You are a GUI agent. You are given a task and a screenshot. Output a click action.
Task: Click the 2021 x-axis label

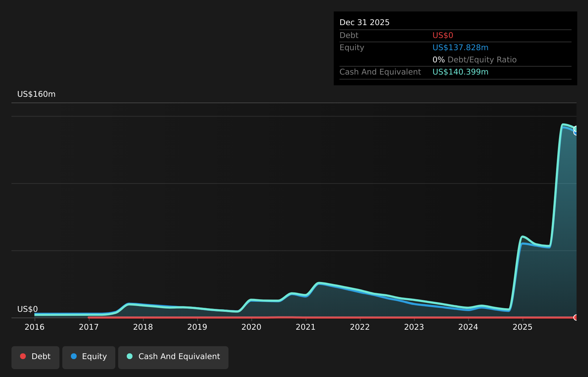[305, 327]
